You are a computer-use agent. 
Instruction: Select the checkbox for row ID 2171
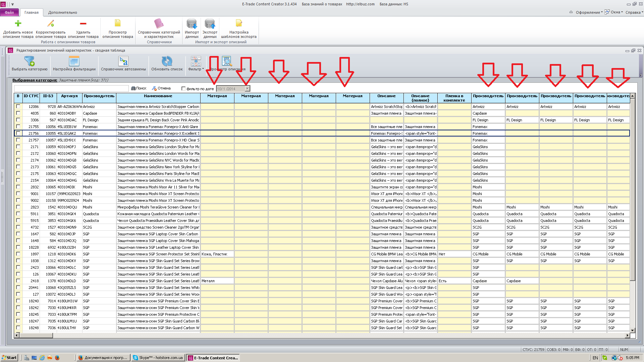18,146
